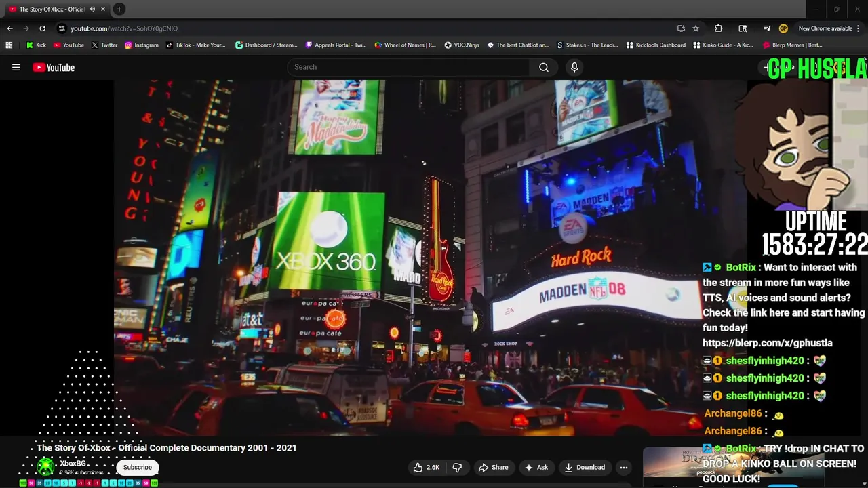Download the video

(585, 467)
